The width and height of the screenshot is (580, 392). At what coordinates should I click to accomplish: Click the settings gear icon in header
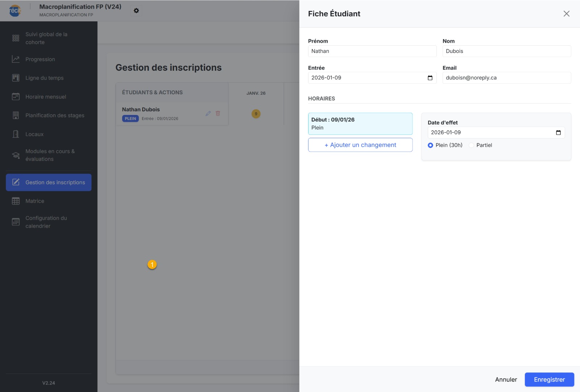coord(136,11)
